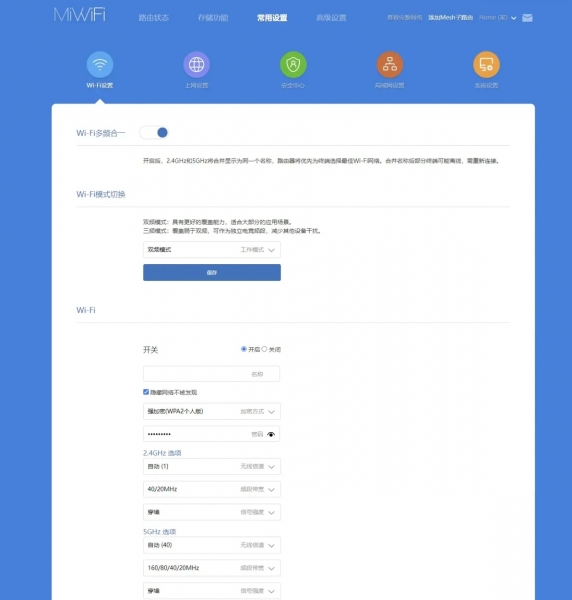Open the WPA2 encryption method dropdown
Viewport: 572px width, 600px height.
point(212,412)
